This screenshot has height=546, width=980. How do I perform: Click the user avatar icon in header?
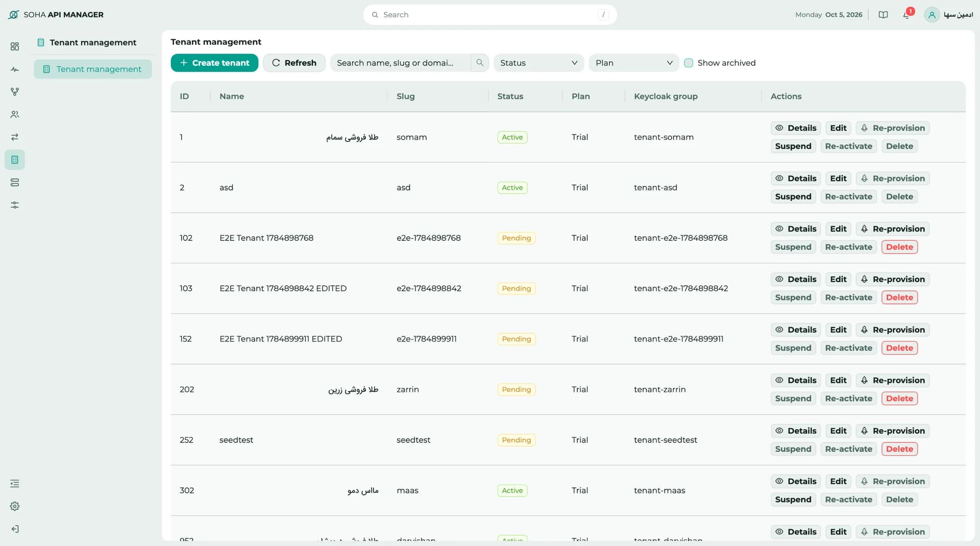[932, 15]
